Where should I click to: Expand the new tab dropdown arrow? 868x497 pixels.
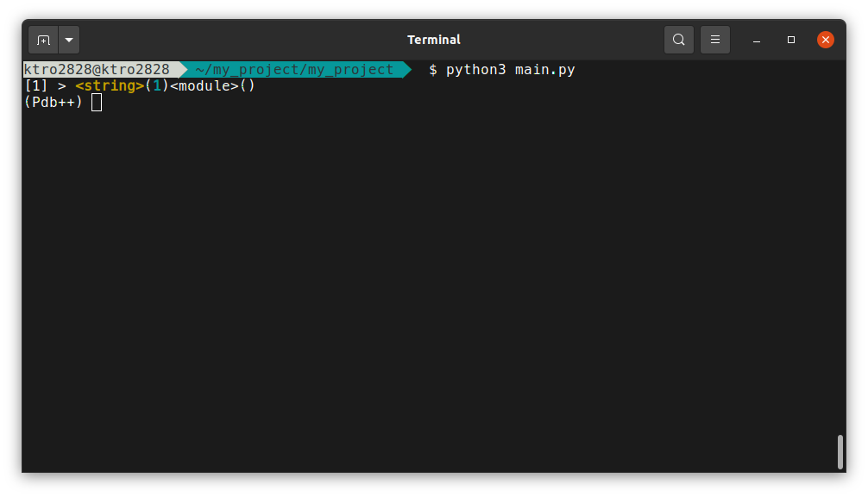click(x=69, y=40)
